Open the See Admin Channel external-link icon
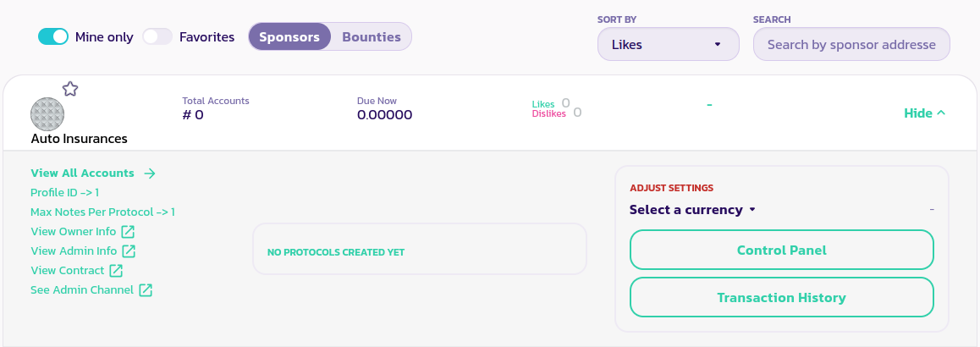The image size is (980, 347). click(x=146, y=290)
